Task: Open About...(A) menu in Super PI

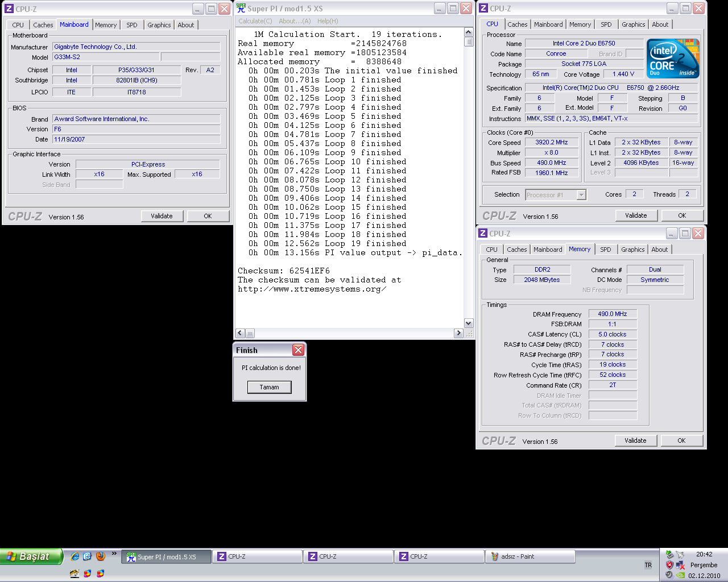Action: 295,21
